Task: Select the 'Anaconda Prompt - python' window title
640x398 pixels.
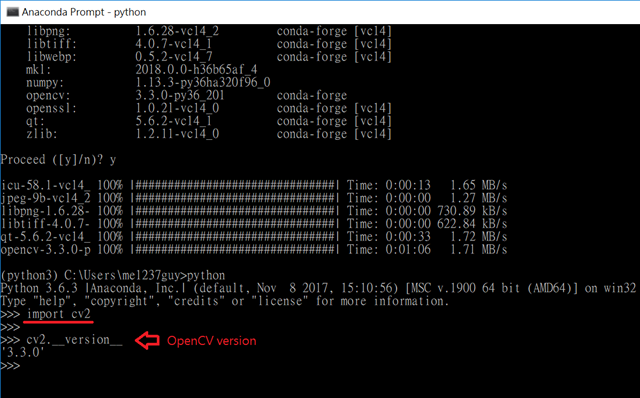Action: click(x=84, y=12)
